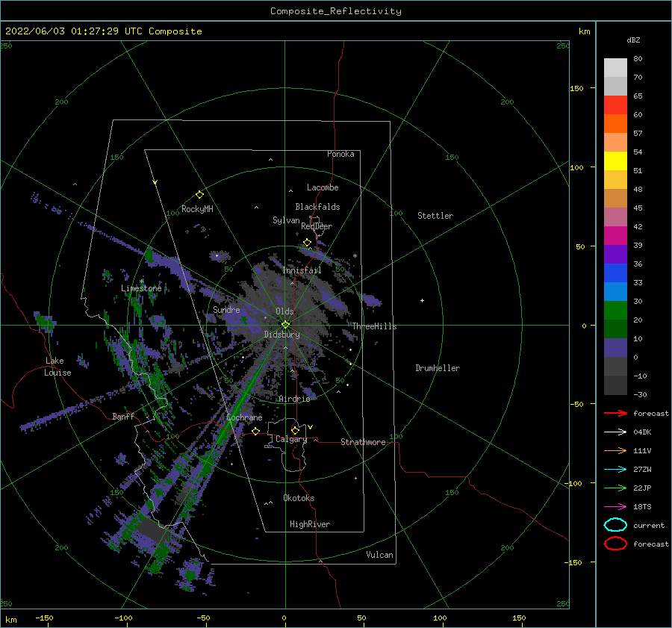Select the magenta 39-42 dBZ color swatch
672x628 pixels.
[x=615, y=235]
